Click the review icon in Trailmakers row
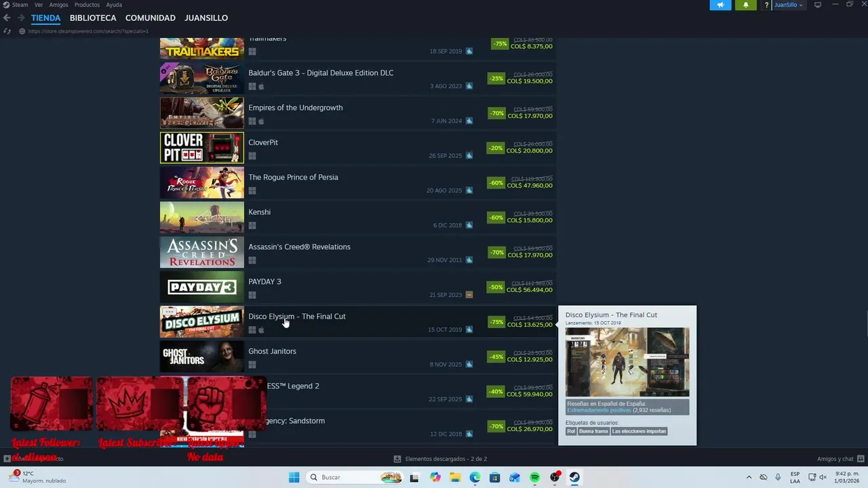The width and height of the screenshot is (868, 488). pyautogui.click(x=469, y=52)
